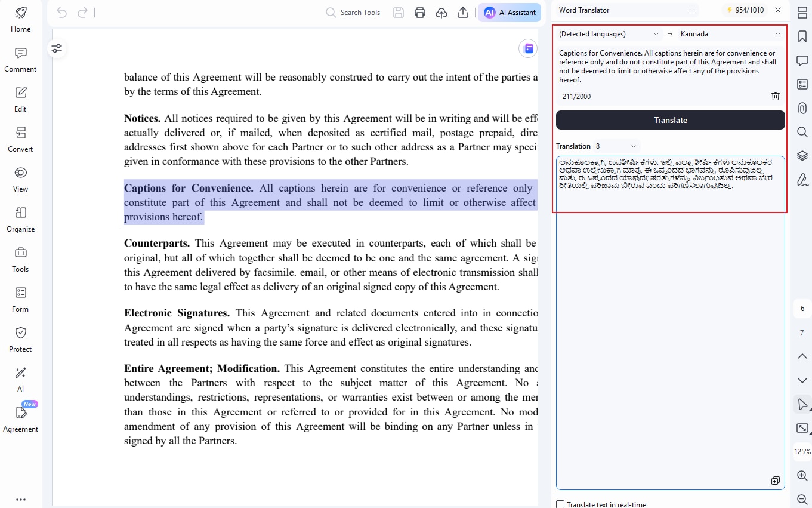Image resolution: width=812 pixels, height=508 pixels.
Task: Share the document
Action: click(463, 13)
